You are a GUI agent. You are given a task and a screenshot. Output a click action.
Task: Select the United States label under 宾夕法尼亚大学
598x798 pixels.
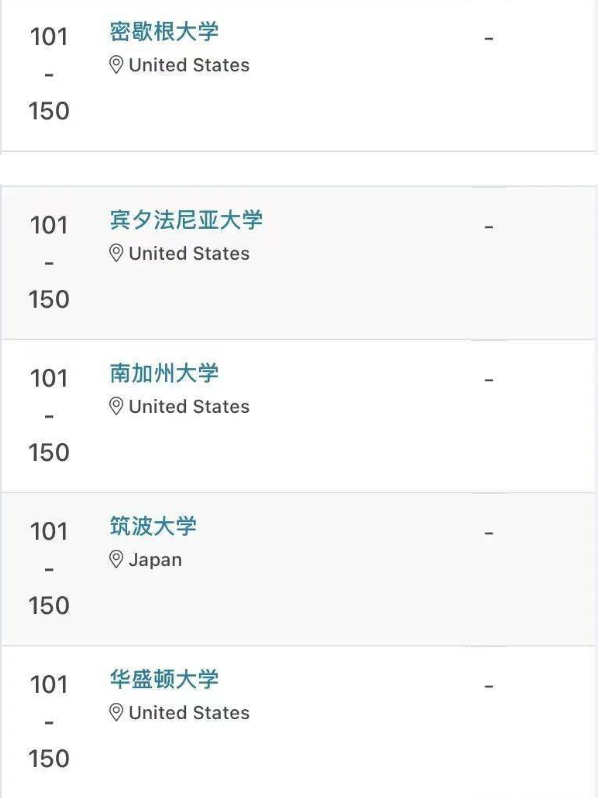tap(189, 253)
